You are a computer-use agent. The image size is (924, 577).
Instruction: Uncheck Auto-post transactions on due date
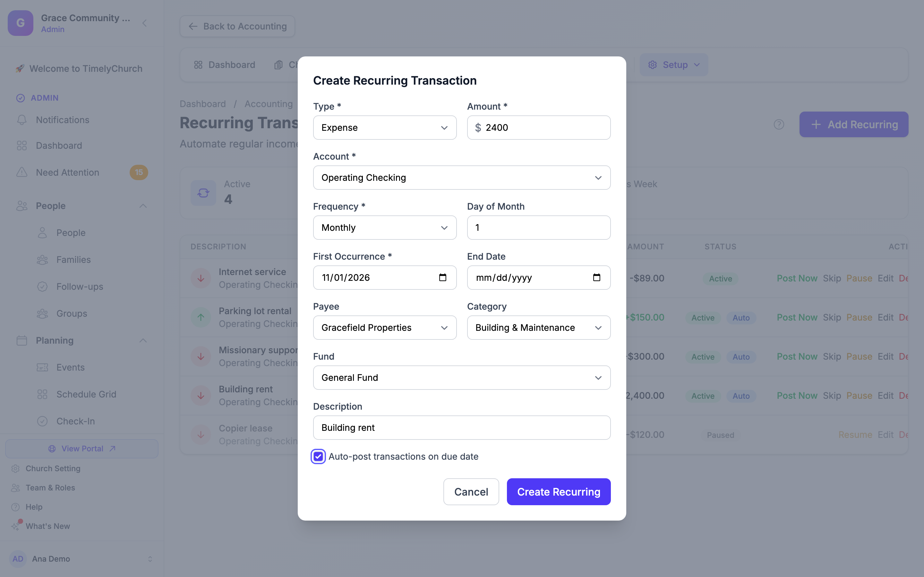(318, 456)
